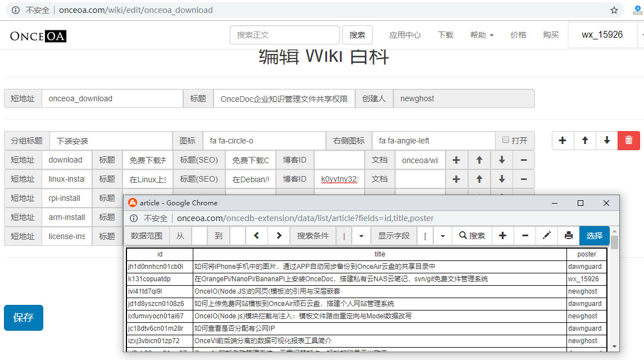Click the blue 保存 button

pos(24,318)
